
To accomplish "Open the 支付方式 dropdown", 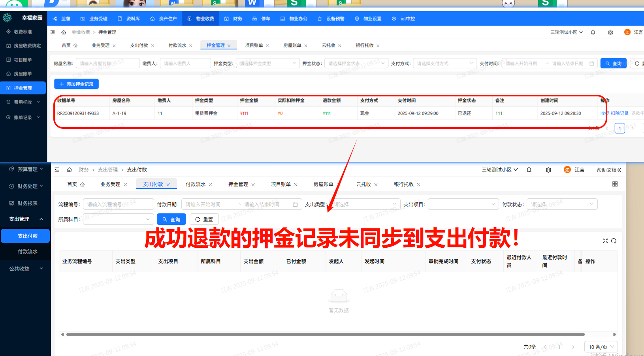I will point(444,63).
